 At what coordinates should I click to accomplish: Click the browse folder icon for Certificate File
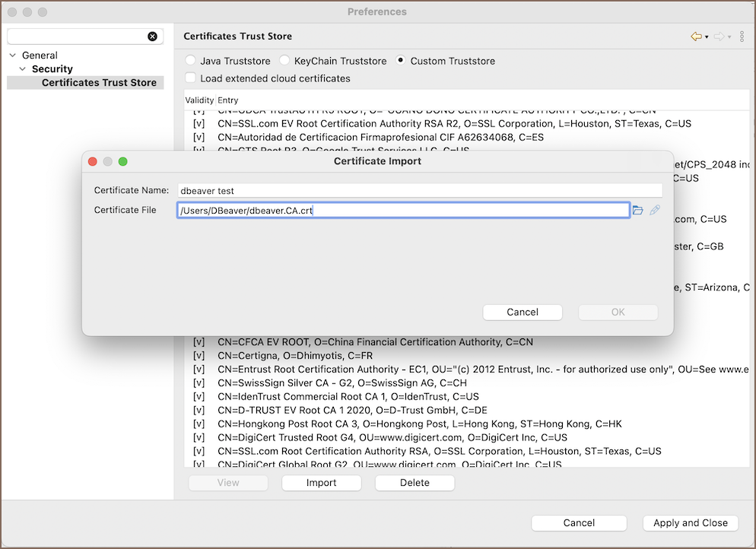tap(638, 211)
